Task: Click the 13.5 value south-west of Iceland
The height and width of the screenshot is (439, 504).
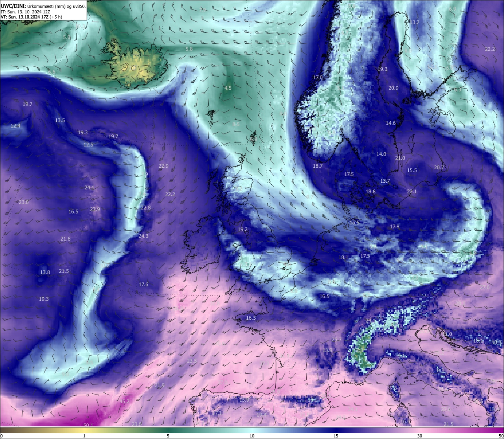Action: [x=60, y=120]
